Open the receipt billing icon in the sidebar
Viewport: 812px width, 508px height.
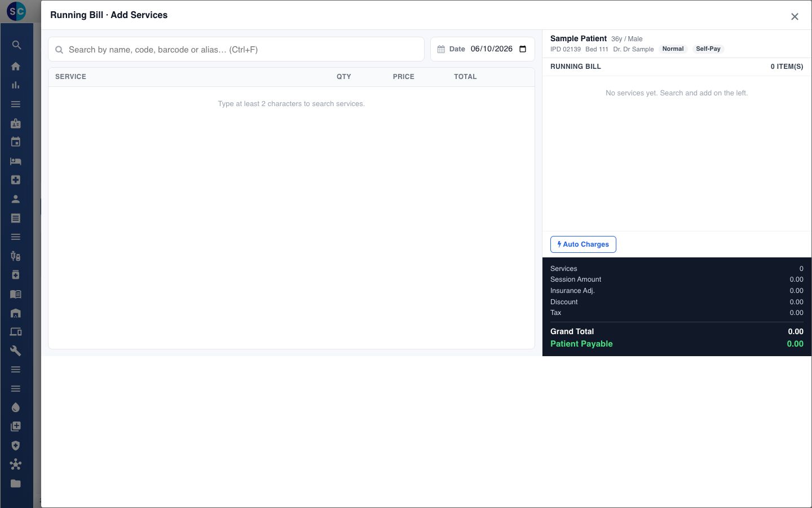(16, 218)
